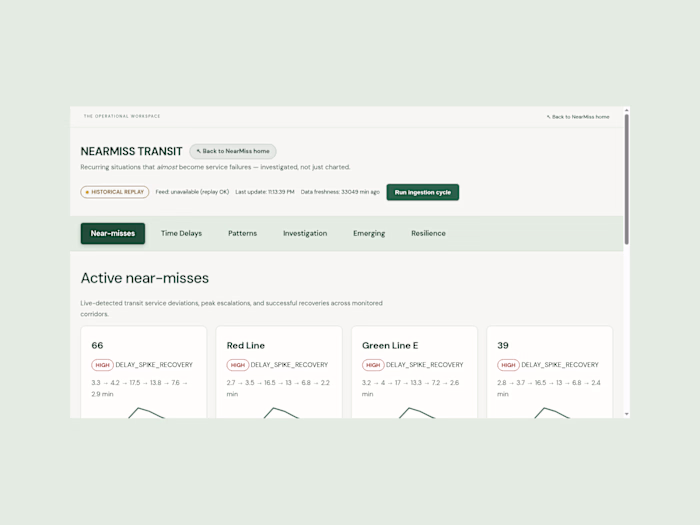Click Back to NearMiss home pill button
Screen dimensions: 700x525
(233, 151)
